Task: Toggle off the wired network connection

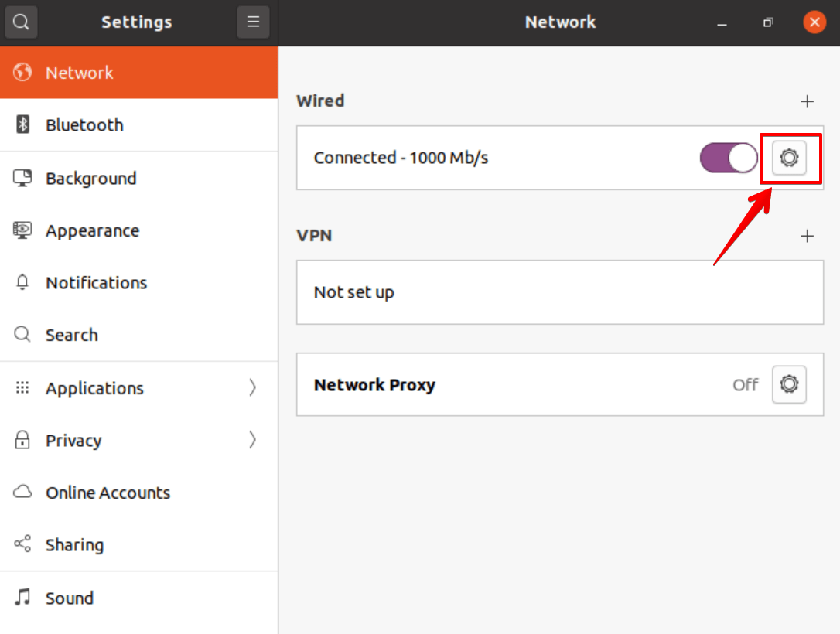Action: pos(728,158)
